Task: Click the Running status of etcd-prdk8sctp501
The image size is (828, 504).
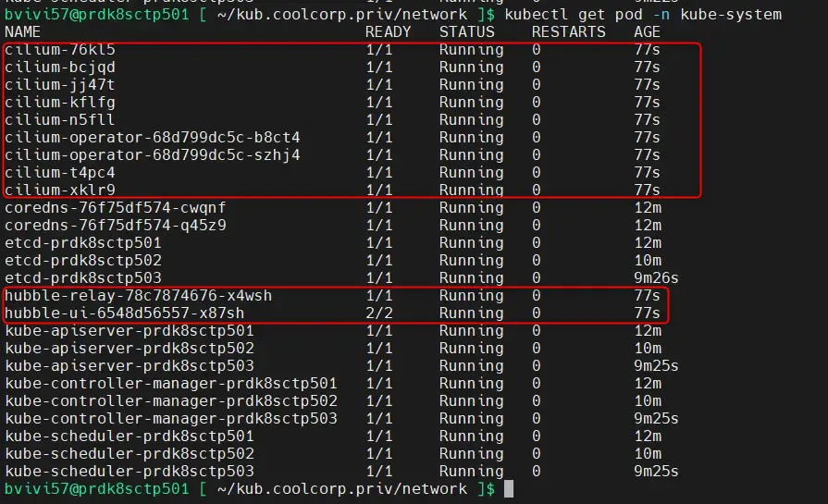Action: pyautogui.click(x=472, y=243)
